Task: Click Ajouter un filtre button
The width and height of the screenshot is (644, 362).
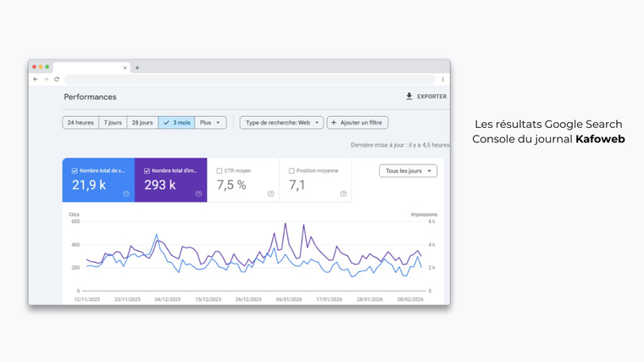Action: pyautogui.click(x=358, y=123)
